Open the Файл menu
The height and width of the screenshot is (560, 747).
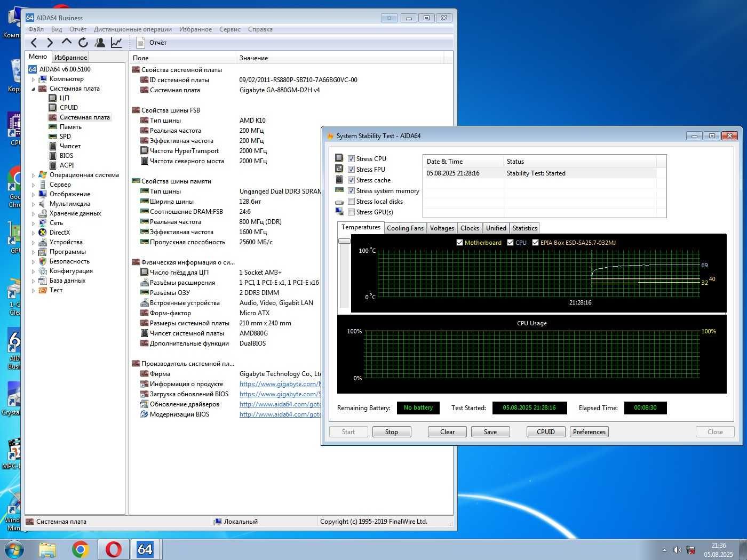[x=36, y=29]
